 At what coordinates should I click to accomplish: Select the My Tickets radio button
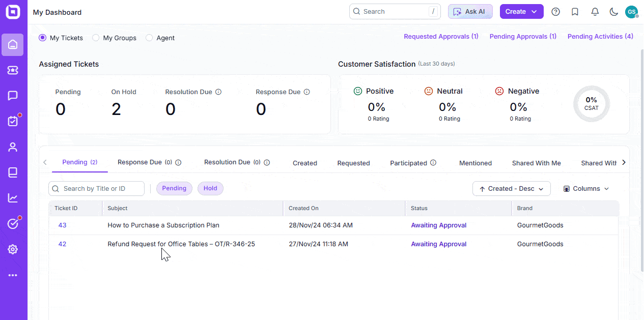43,38
